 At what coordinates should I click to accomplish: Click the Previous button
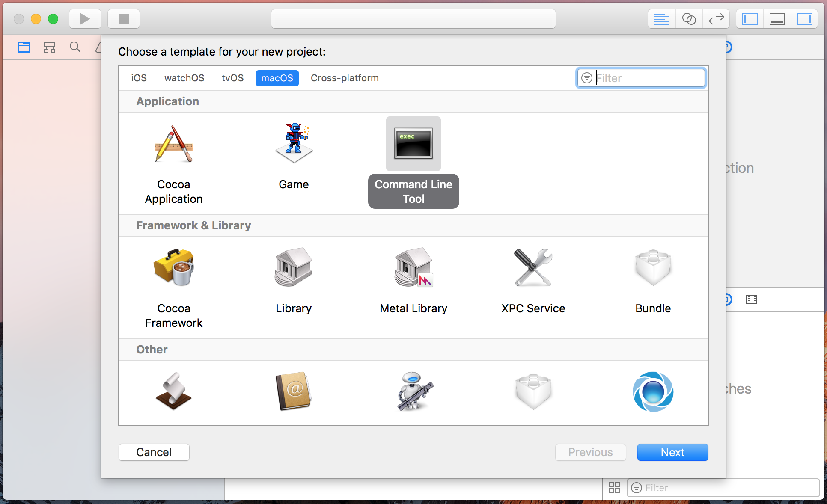(590, 452)
